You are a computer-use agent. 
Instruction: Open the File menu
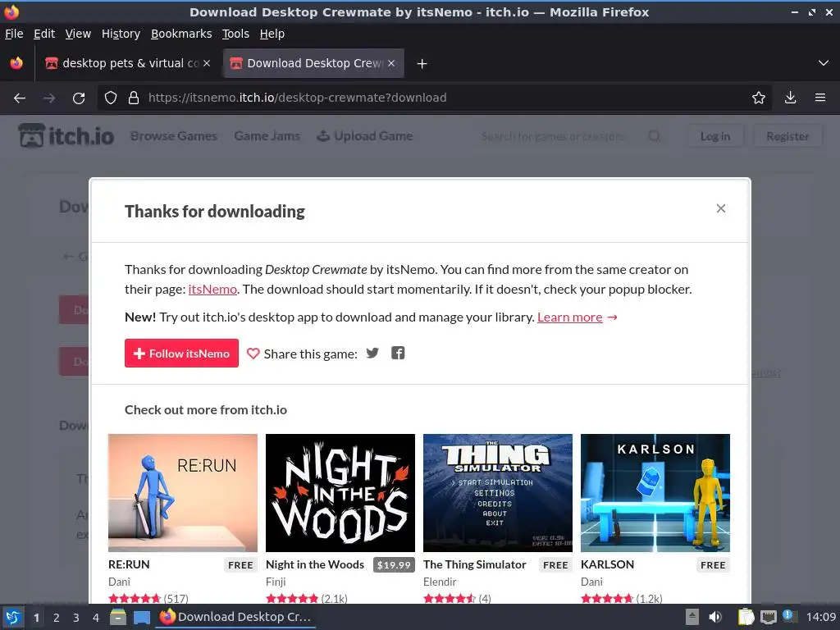14,34
